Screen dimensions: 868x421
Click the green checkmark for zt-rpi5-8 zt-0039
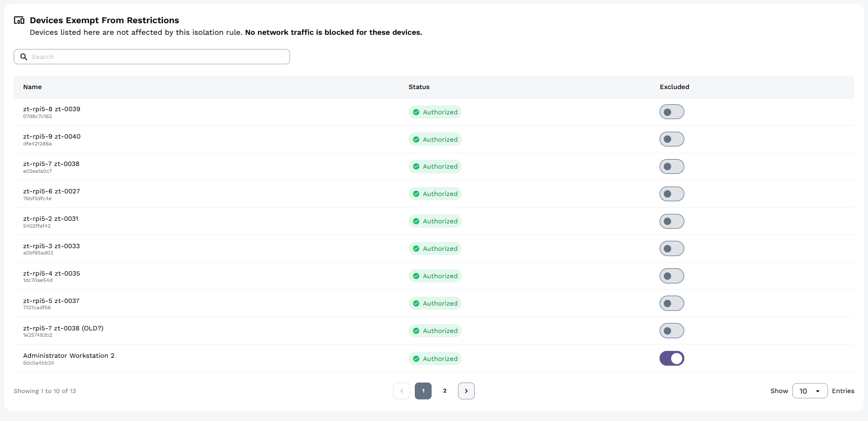[x=416, y=112]
